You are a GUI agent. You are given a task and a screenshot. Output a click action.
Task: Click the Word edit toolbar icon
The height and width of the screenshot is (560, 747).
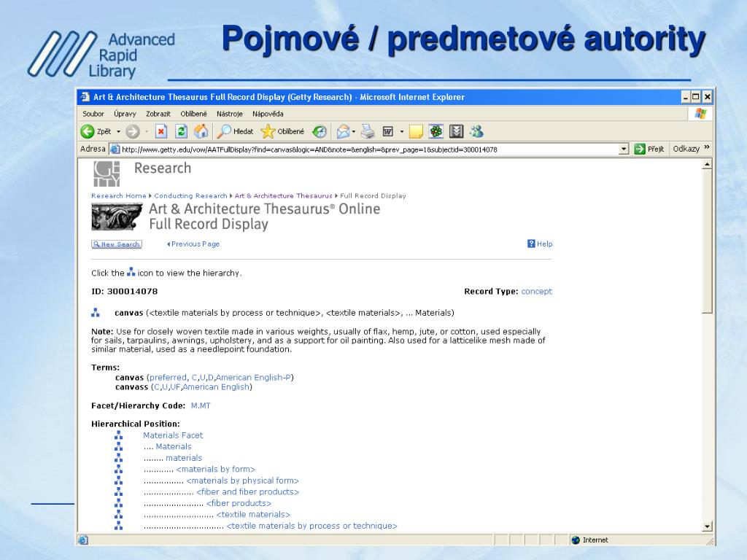coord(388,131)
